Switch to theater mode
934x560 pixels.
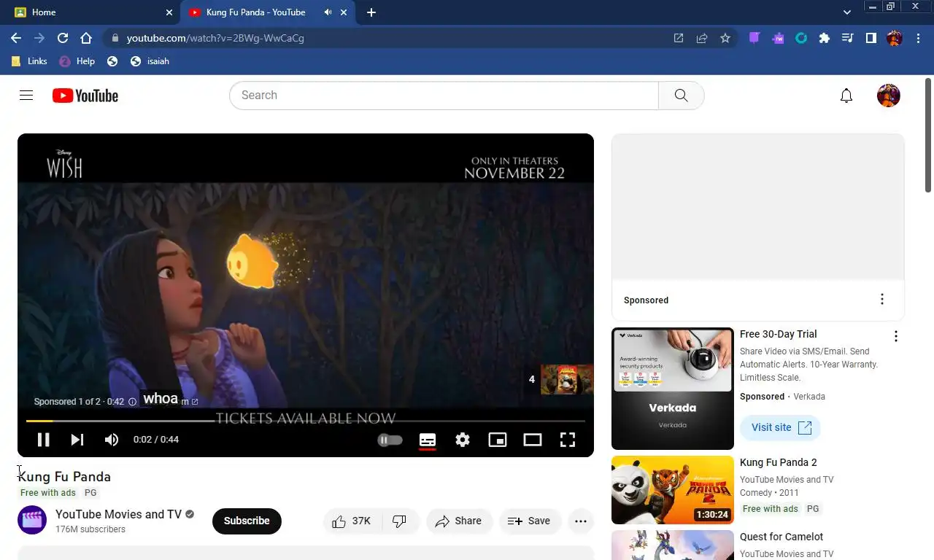[533, 440]
